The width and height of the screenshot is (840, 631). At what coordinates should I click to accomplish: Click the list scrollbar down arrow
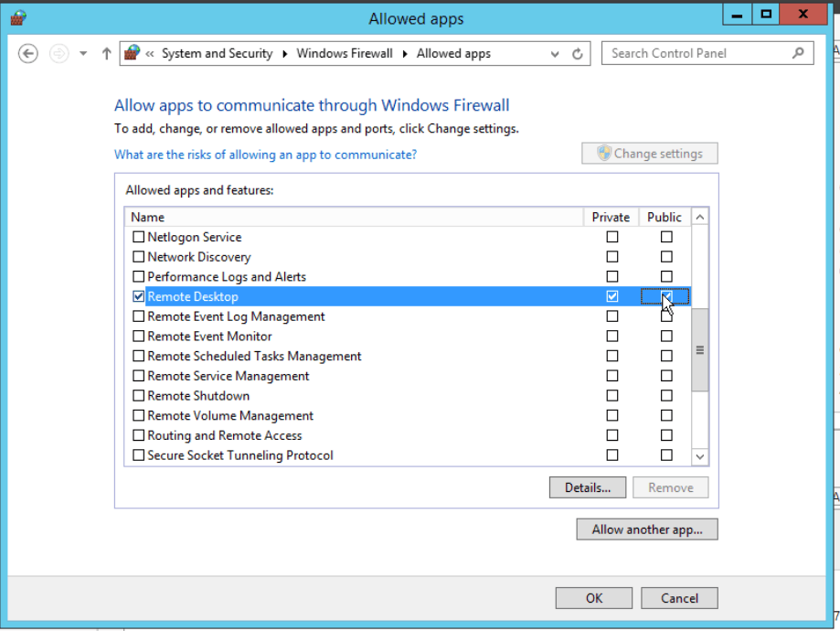click(700, 455)
